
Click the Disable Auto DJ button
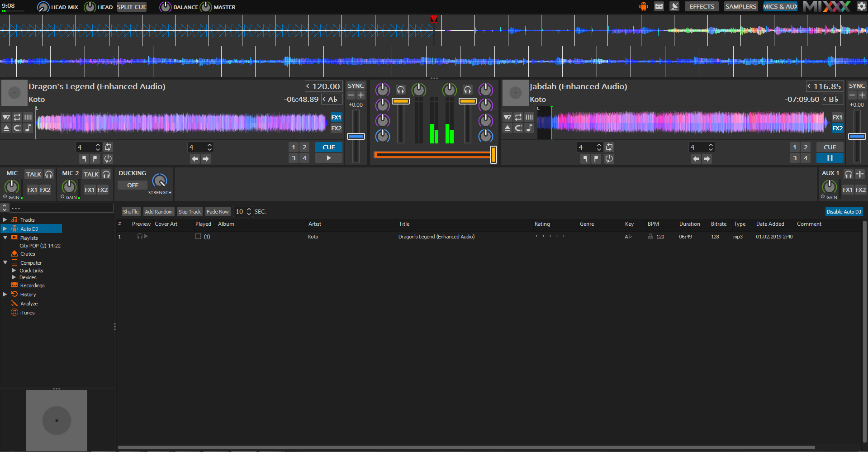click(844, 212)
